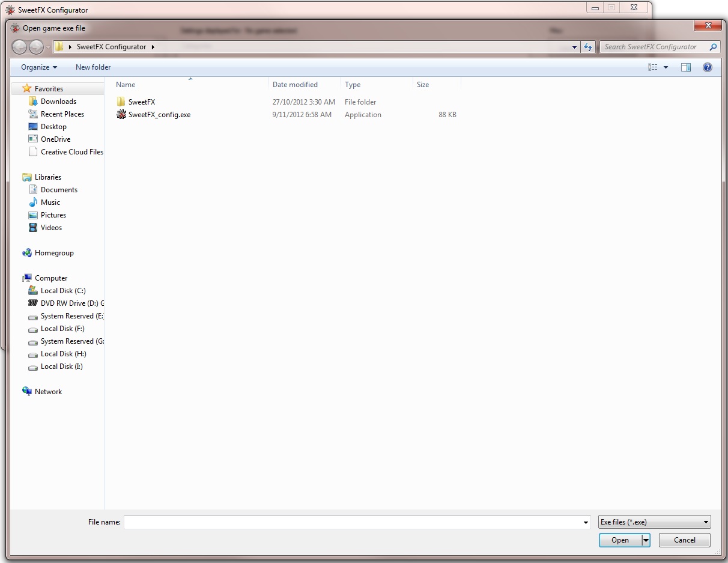Expand the File name history dropdown arrow
The height and width of the screenshot is (563, 728).
[586, 523]
